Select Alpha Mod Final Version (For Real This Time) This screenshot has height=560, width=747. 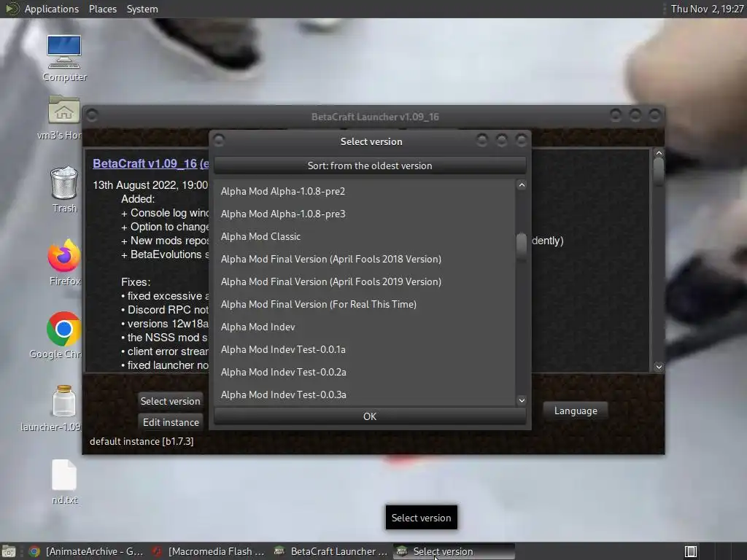click(x=365, y=304)
